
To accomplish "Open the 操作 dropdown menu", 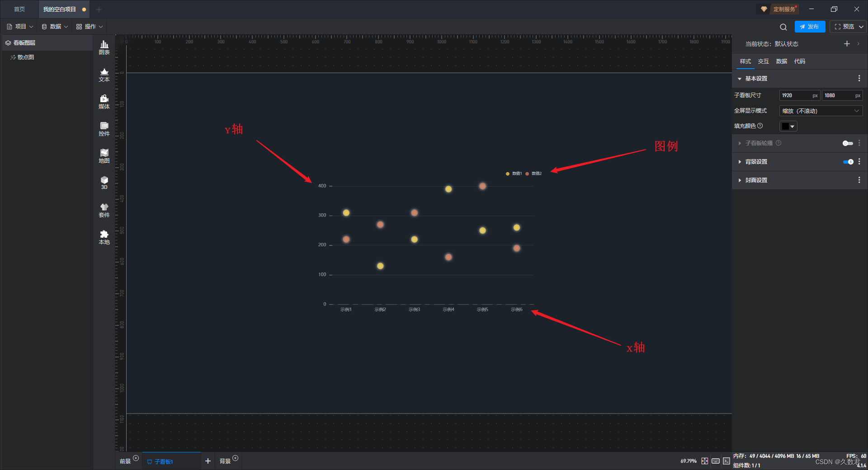I will point(90,27).
